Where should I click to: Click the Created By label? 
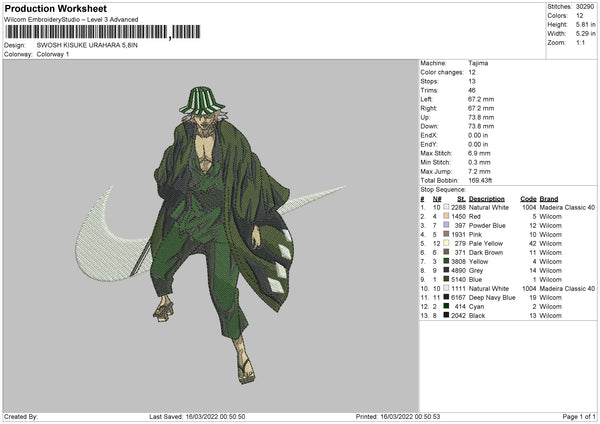point(21,416)
